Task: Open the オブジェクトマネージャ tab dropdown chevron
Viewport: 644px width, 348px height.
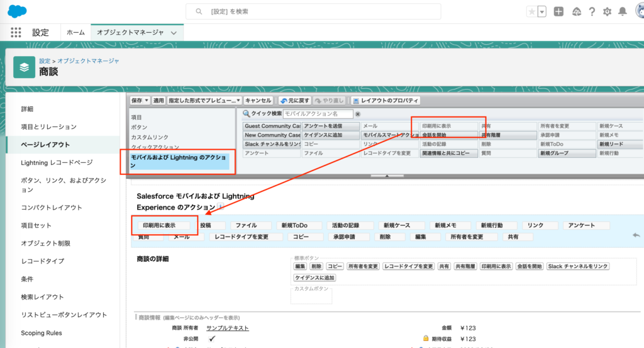Action: point(174,32)
